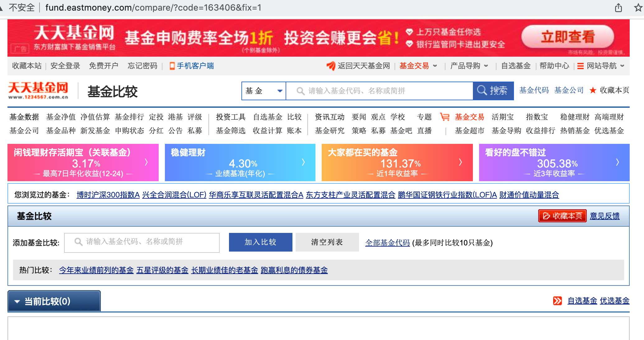Click the mobile client phone icon
The height and width of the screenshot is (340, 644).
172,66
